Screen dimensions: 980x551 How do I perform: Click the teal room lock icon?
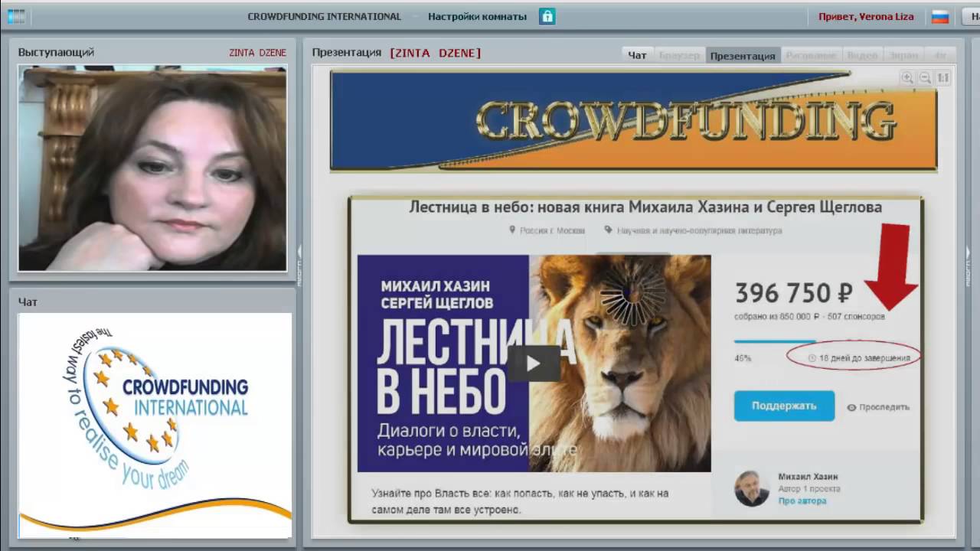pos(547,16)
